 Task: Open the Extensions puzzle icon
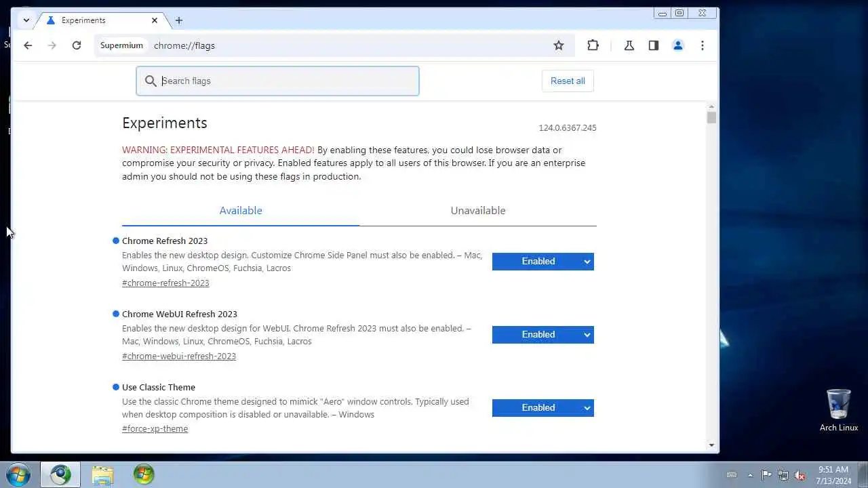click(x=593, y=45)
